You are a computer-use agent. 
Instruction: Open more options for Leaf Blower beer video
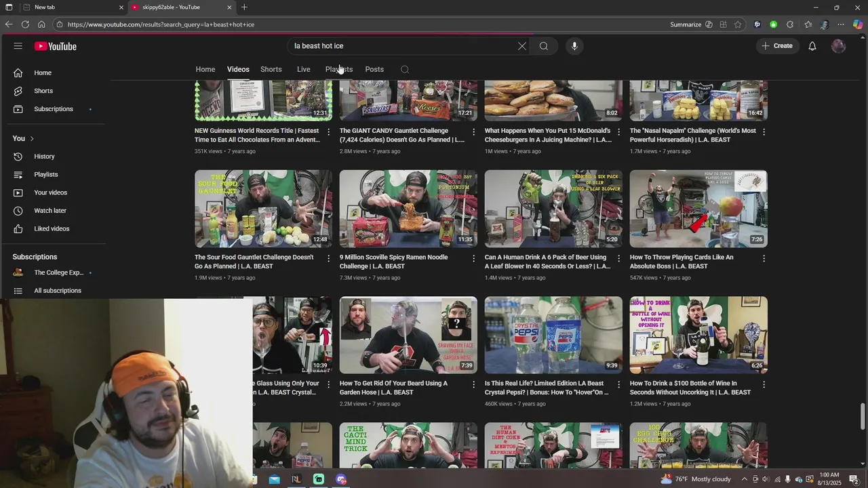point(618,258)
